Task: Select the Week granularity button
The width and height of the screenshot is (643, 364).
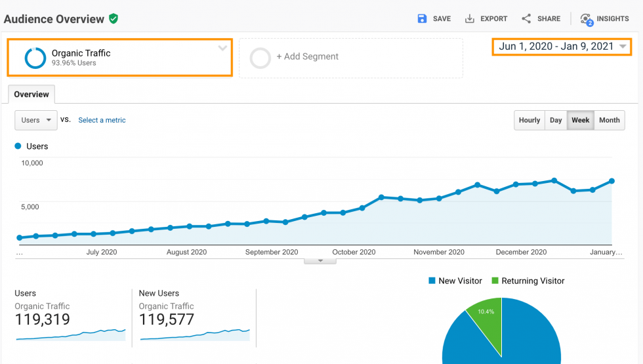Action: click(x=580, y=120)
